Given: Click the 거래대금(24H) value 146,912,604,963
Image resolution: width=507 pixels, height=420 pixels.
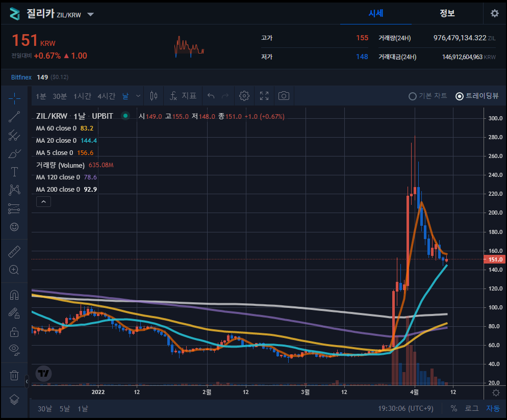Looking at the screenshot, I should tap(463, 57).
